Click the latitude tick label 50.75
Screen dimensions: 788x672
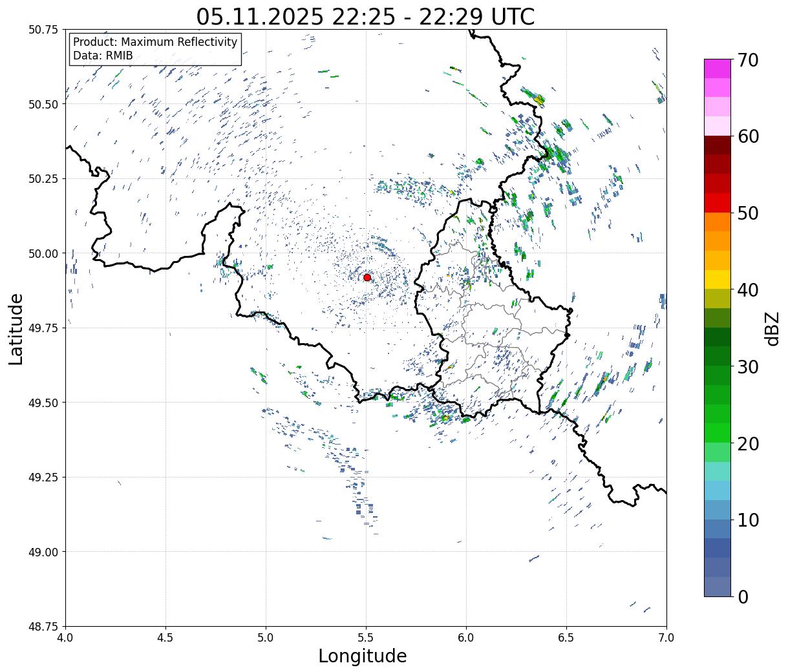[44, 30]
